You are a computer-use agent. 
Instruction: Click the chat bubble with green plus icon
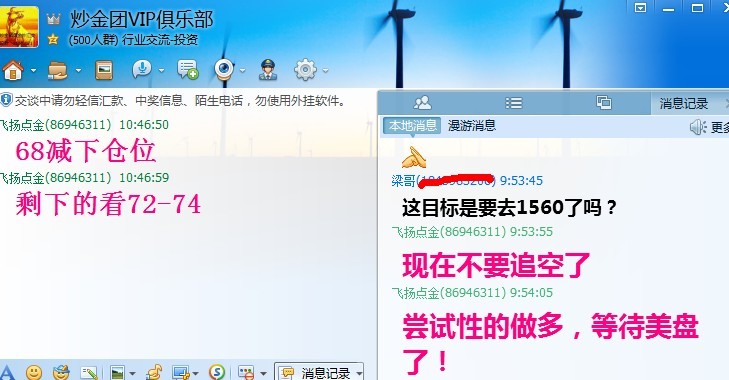click(187, 70)
